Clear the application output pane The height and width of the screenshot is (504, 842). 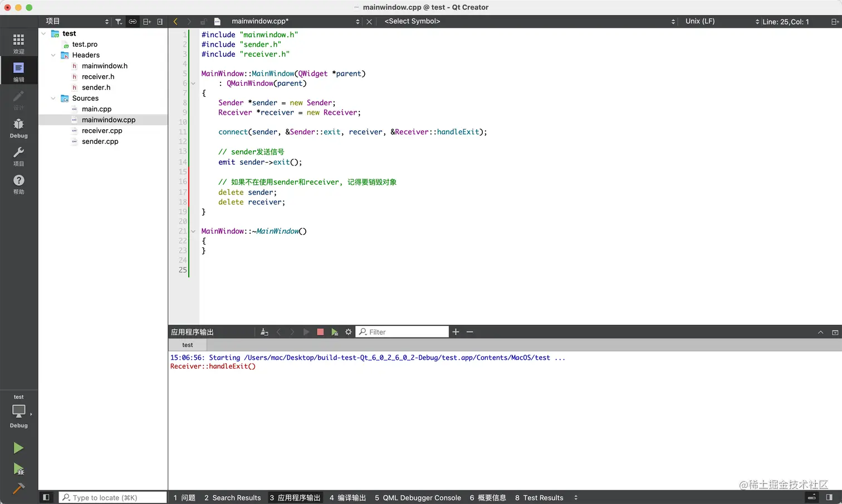265,332
